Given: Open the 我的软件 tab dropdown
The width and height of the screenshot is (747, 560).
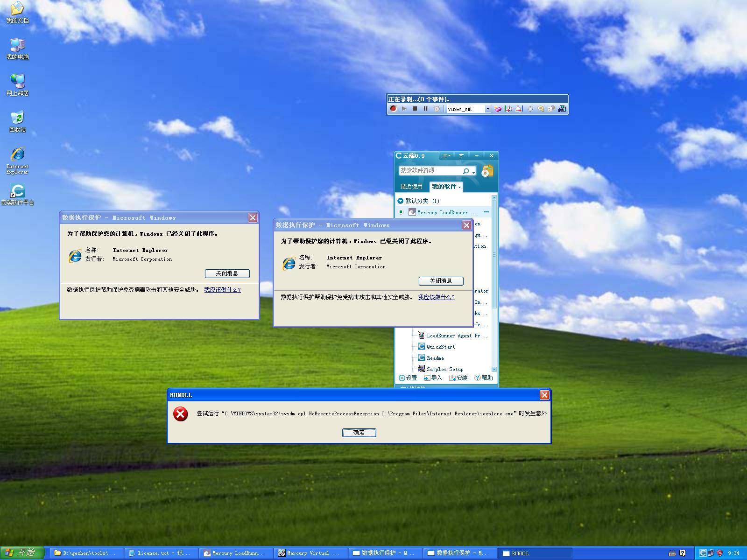Looking at the screenshot, I should coord(446,187).
